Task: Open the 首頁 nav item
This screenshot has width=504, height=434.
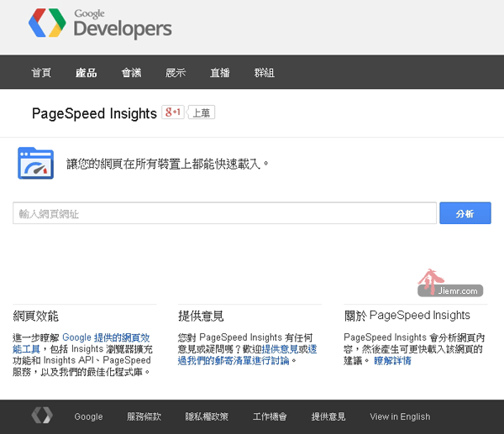Action: coord(41,72)
